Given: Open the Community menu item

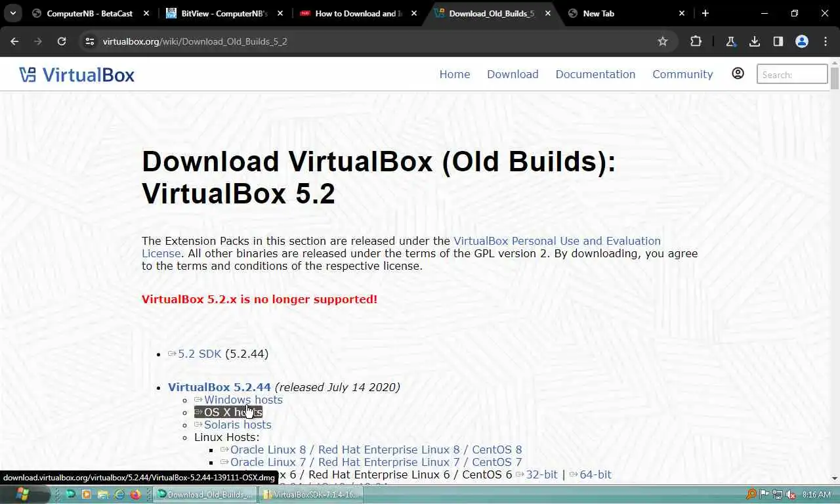Looking at the screenshot, I should [682, 74].
